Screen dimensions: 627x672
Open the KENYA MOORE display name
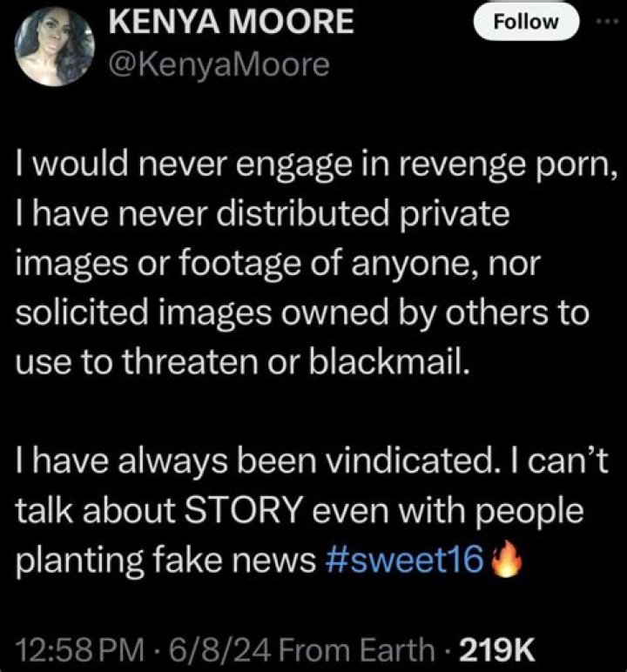pos(231,22)
